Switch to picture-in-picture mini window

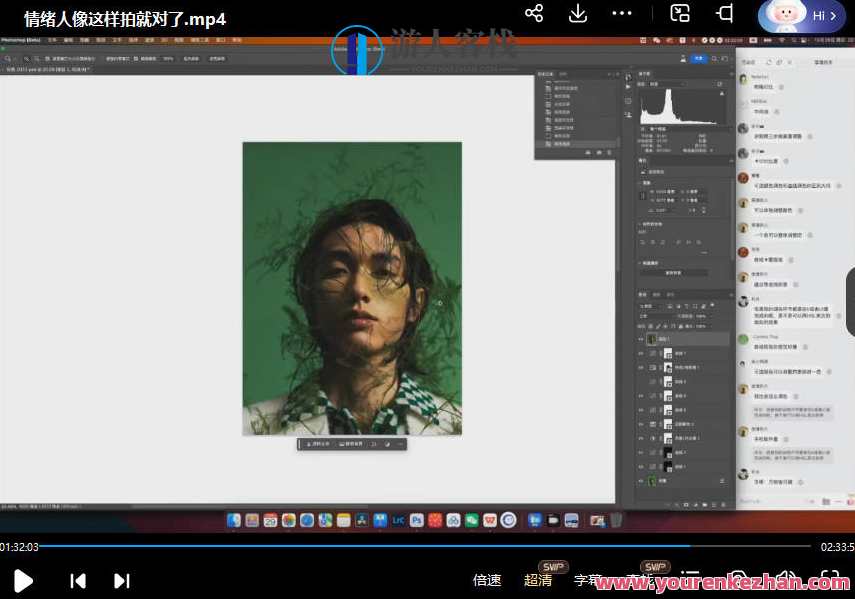coord(680,13)
